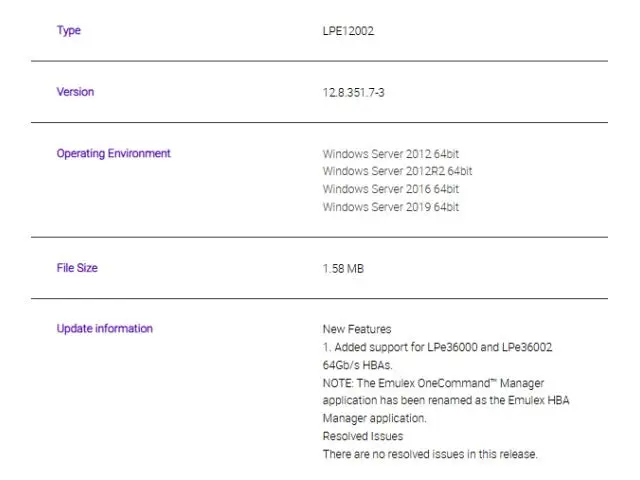Screen dimensions: 640x480
Task: Select the line ending with Emulex HBA
Action: (x=446, y=401)
